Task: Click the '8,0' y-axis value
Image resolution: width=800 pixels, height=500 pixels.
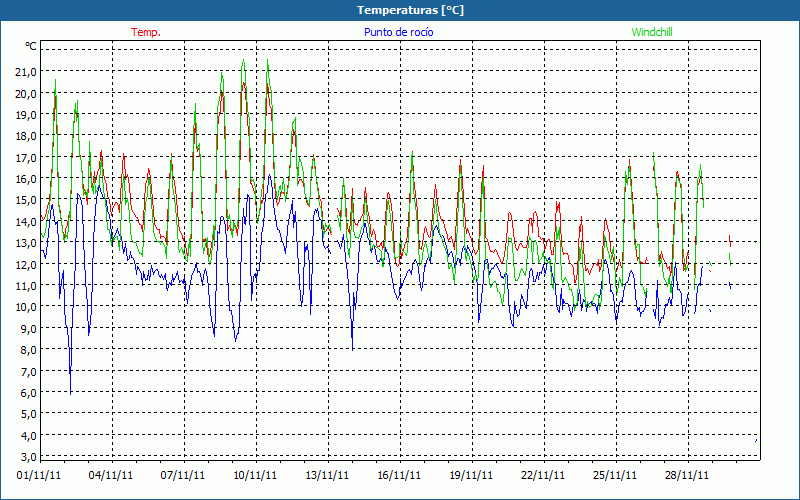Action: [x=29, y=350]
